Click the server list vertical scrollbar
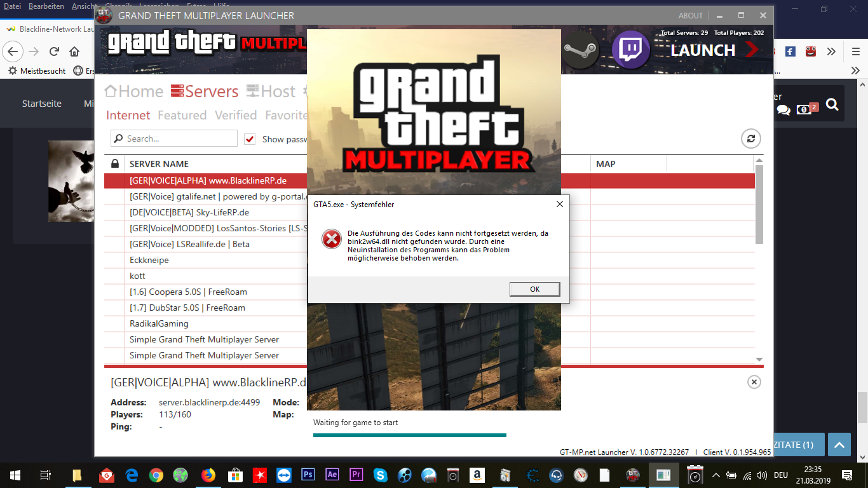The height and width of the screenshot is (488, 868). [759, 203]
